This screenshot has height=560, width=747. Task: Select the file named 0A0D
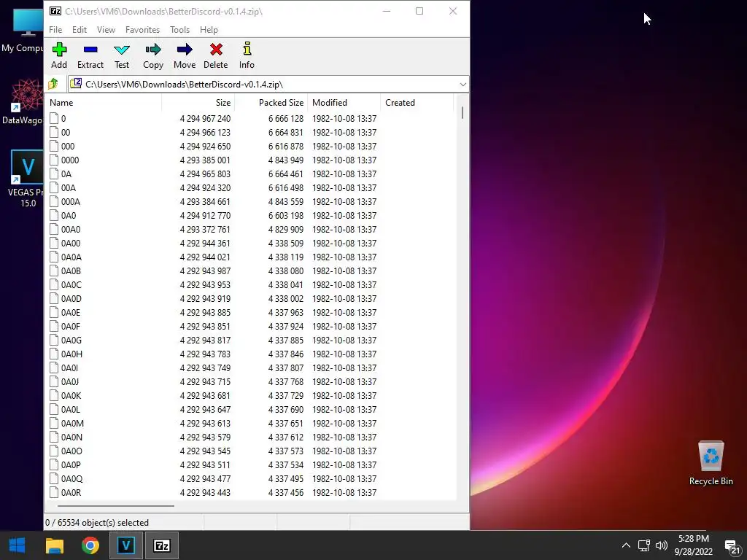tap(71, 298)
